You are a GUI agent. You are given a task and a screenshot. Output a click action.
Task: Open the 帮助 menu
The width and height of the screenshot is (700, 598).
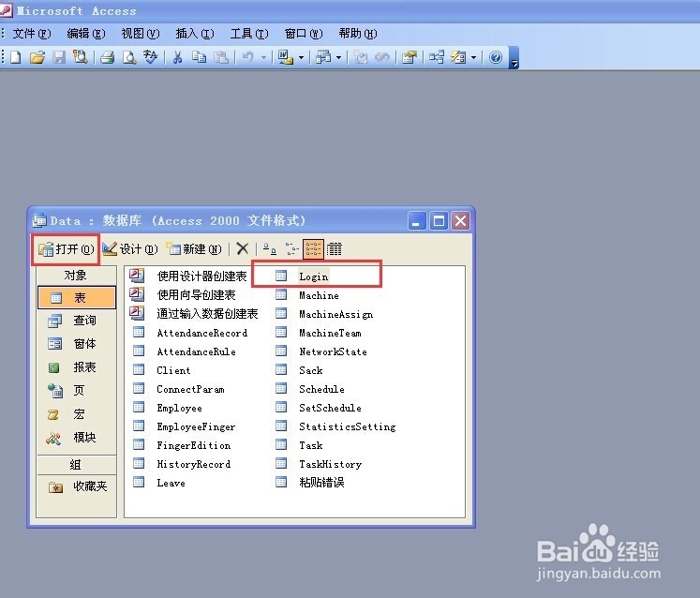pyautogui.click(x=358, y=34)
